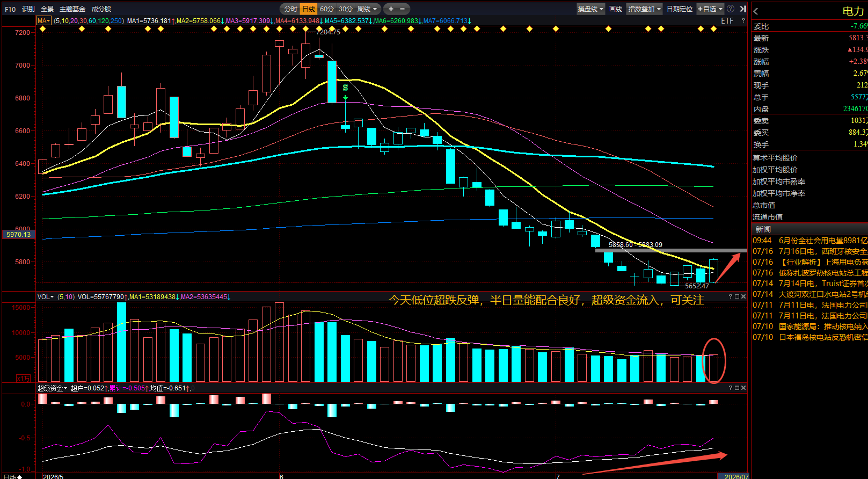Open help for 超级资金 indicator panel

[x=731, y=388]
